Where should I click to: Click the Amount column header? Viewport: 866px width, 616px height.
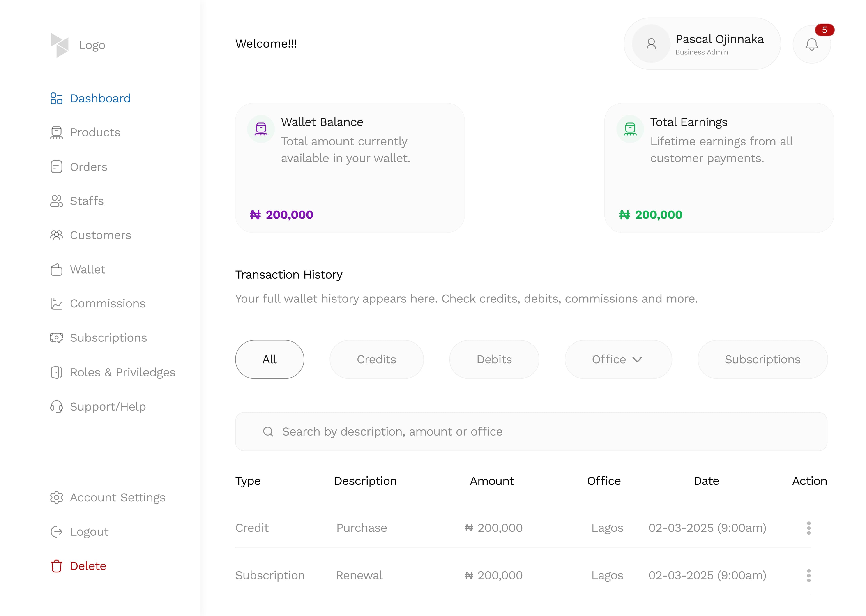[492, 481]
